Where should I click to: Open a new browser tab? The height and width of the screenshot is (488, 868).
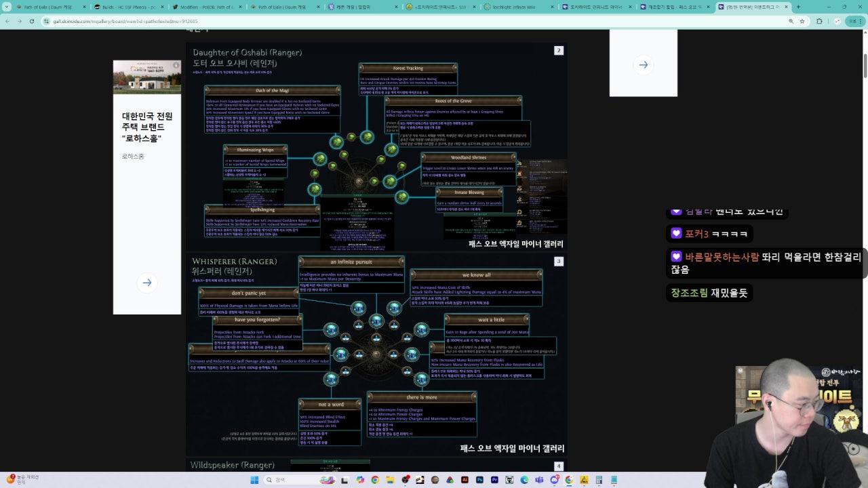[x=798, y=7]
